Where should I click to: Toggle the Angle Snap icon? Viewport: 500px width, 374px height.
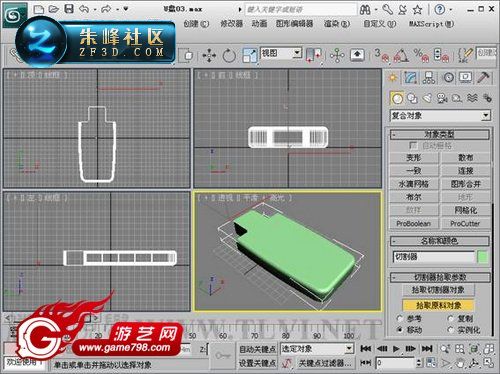click(x=401, y=55)
